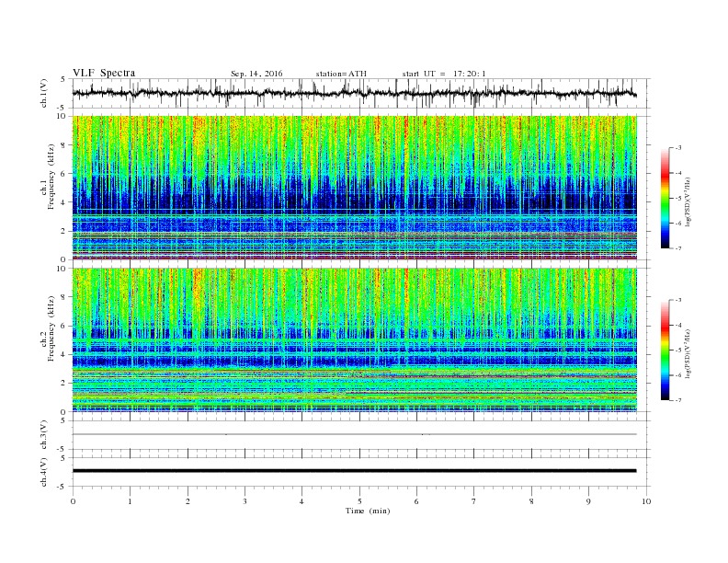728x563 pixels.
Task: Click the "station=ATH" header label
Action: [x=341, y=74]
